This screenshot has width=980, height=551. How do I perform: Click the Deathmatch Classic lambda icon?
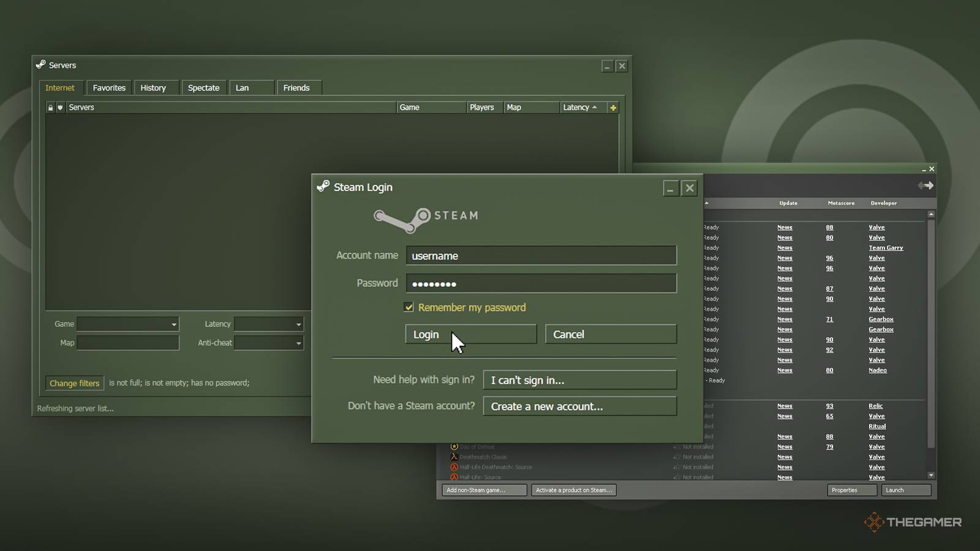pos(454,457)
